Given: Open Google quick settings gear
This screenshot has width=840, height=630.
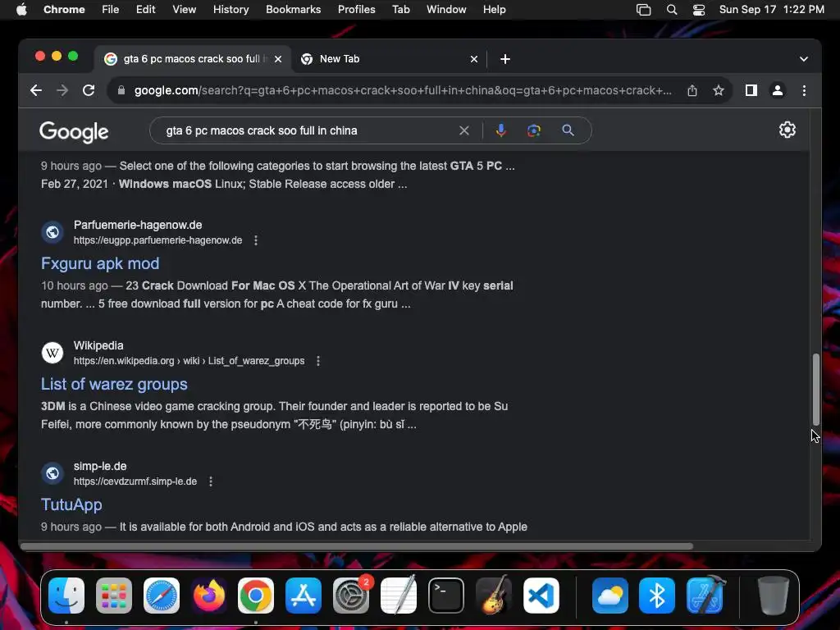Looking at the screenshot, I should tap(787, 130).
